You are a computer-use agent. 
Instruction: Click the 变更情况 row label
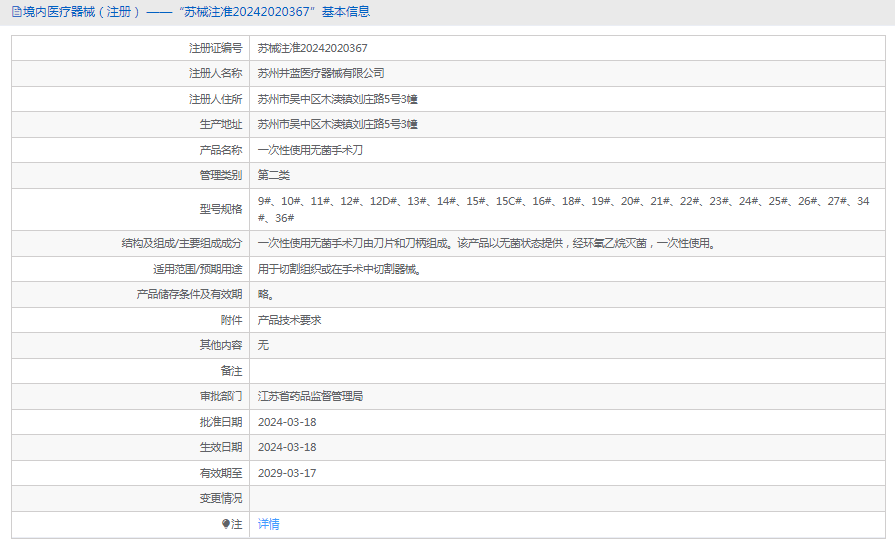pos(221,498)
